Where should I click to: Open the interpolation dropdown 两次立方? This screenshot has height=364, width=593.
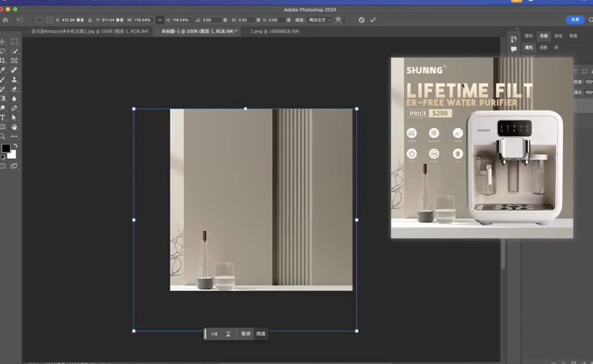click(319, 20)
